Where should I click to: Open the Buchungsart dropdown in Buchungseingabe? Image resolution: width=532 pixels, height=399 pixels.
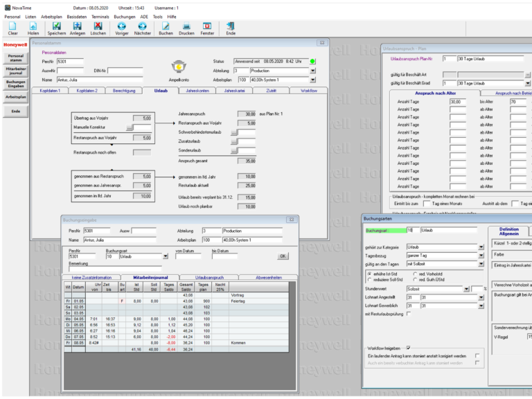(166, 256)
